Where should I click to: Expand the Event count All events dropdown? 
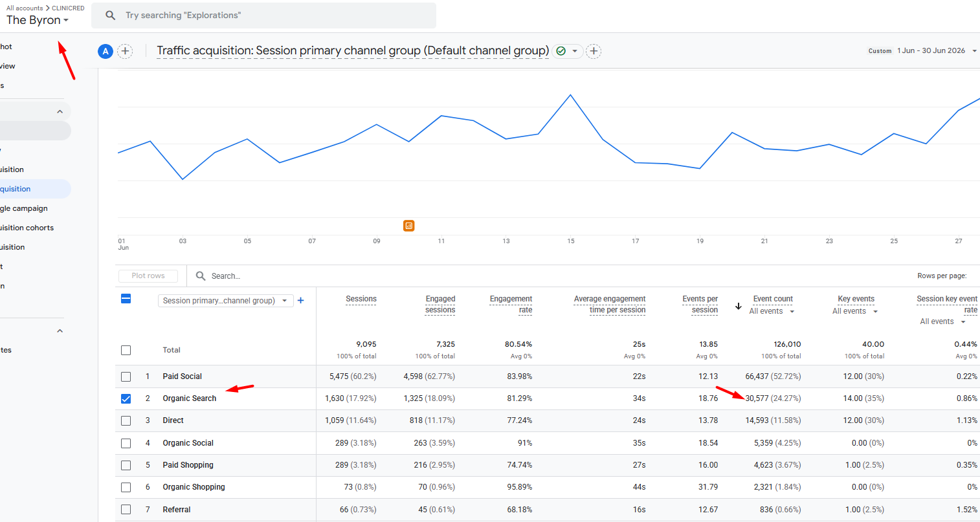pyautogui.click(x=772, y=311)
